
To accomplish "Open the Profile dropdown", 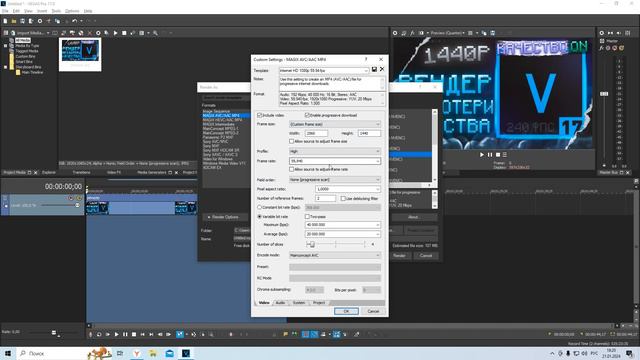I will pyautogui.click(x=335, y=151).
